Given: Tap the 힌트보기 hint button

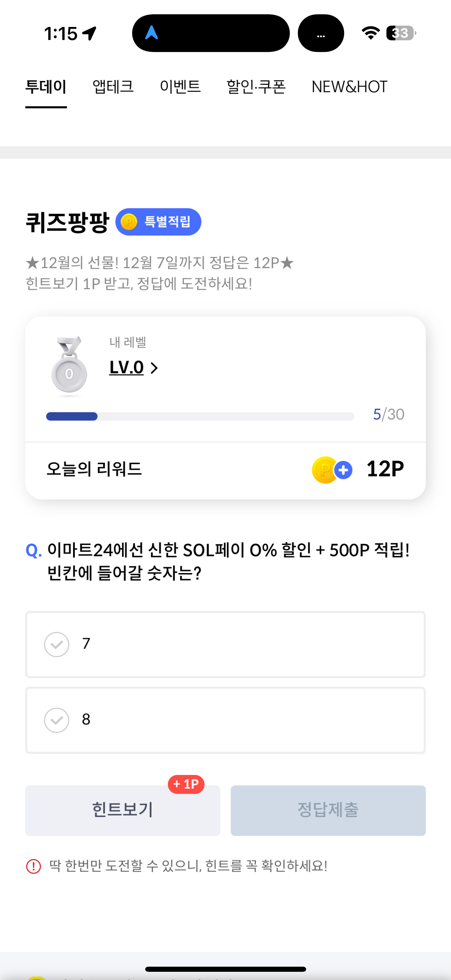Looking at the screenshot, I should click(x=123, y=810).
